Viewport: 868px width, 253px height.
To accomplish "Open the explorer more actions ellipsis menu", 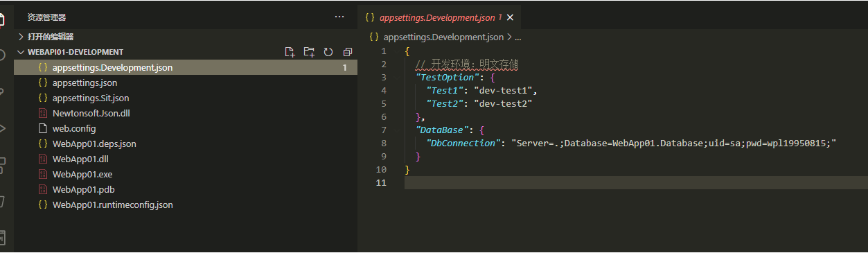I will point(339,17).
